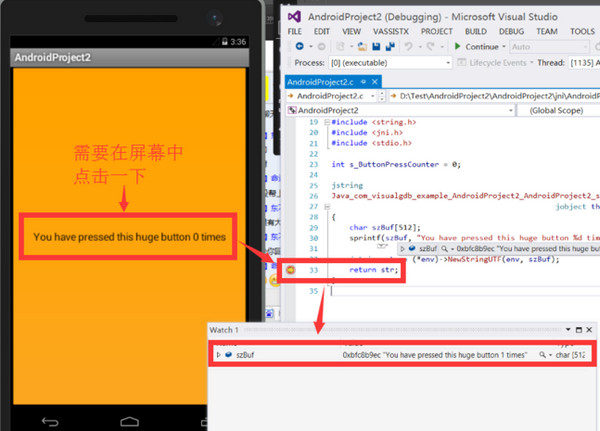600x431 pixels.
Task: Open the Global Scope dropdown
Action: point(558,110)
